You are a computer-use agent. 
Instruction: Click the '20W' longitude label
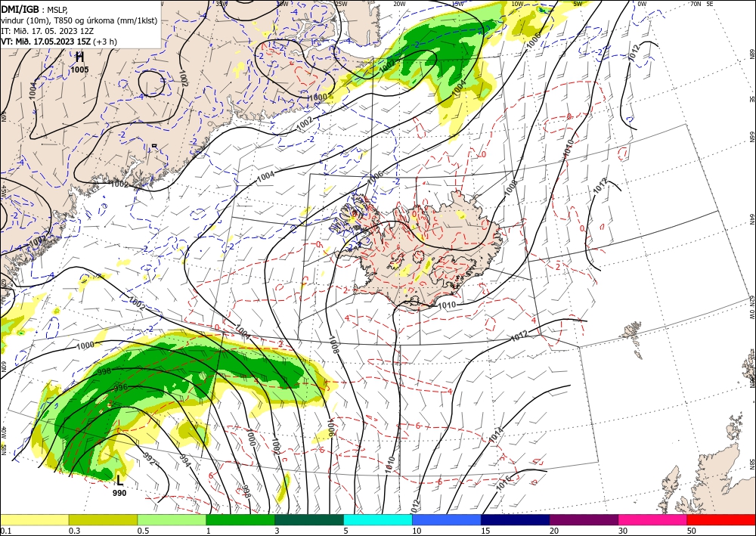coord(399,4)
